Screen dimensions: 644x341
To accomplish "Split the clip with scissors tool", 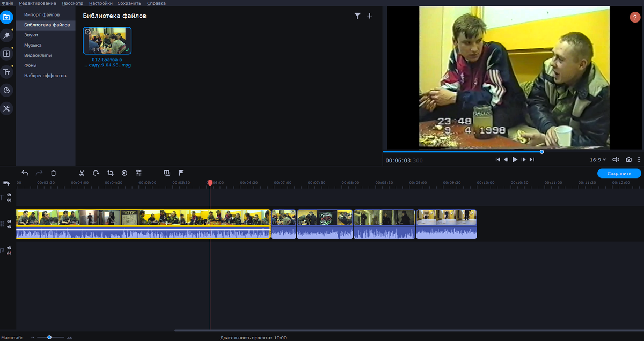I will (82, 173).
